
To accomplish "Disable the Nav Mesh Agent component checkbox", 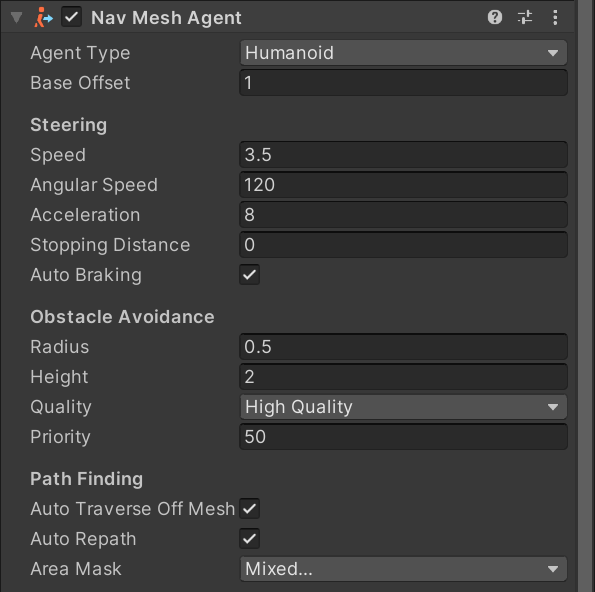I will pyautogui.click(x=71, y=17).
